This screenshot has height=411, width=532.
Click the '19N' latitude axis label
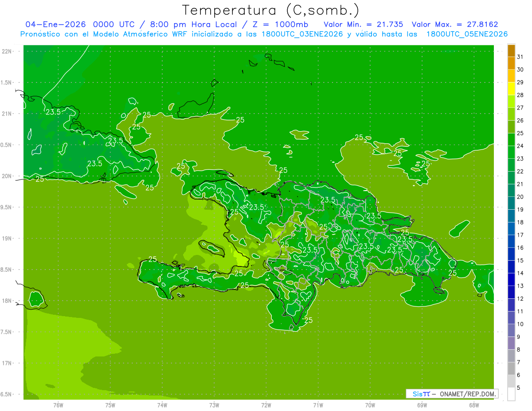point(7,239)
